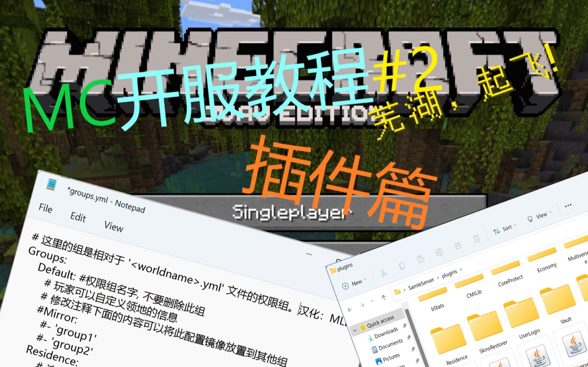Open the Edit menu in Notepad
The height and width of the screenshot is (367, 588).
(x=78, y=217)
